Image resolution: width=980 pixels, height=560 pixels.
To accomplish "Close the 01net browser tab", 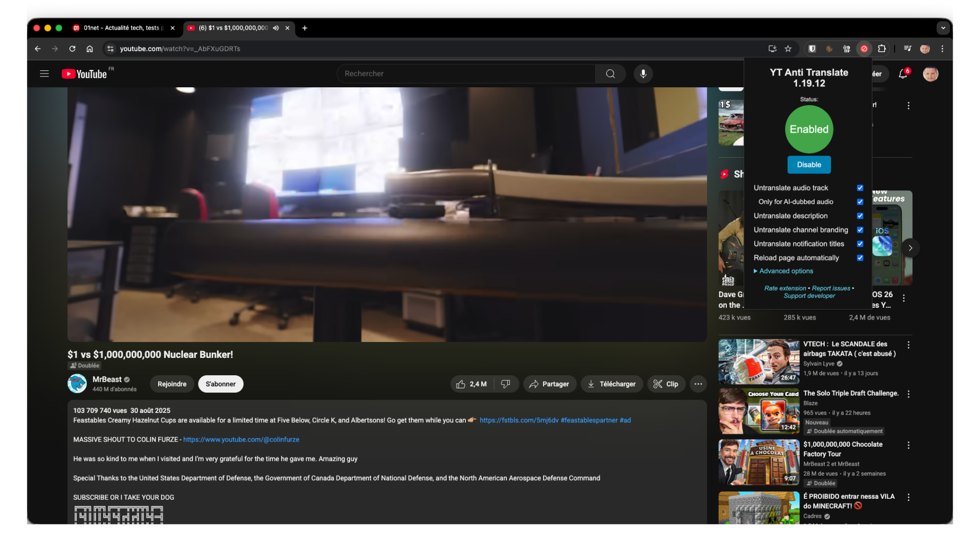I will (173, 28).
